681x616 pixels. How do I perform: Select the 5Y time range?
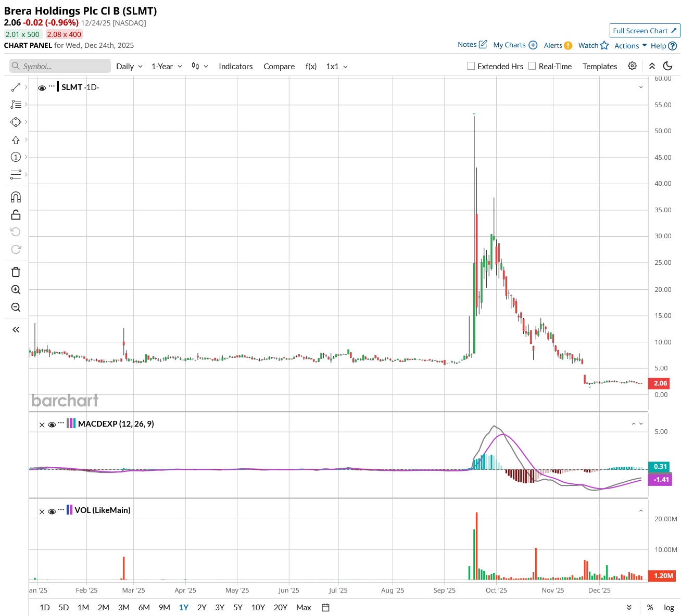[x=238, y=607]
